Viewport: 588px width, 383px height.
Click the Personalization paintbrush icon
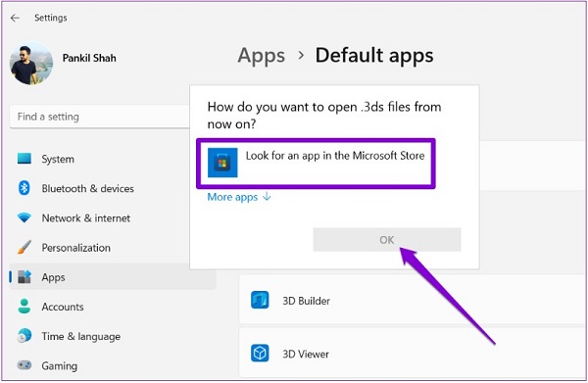[24, 248]
